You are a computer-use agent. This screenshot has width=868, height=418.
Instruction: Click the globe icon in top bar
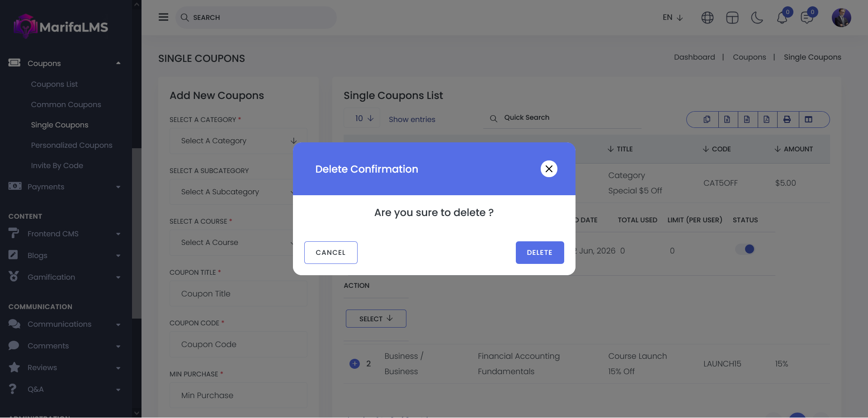(x=707, y=18)
